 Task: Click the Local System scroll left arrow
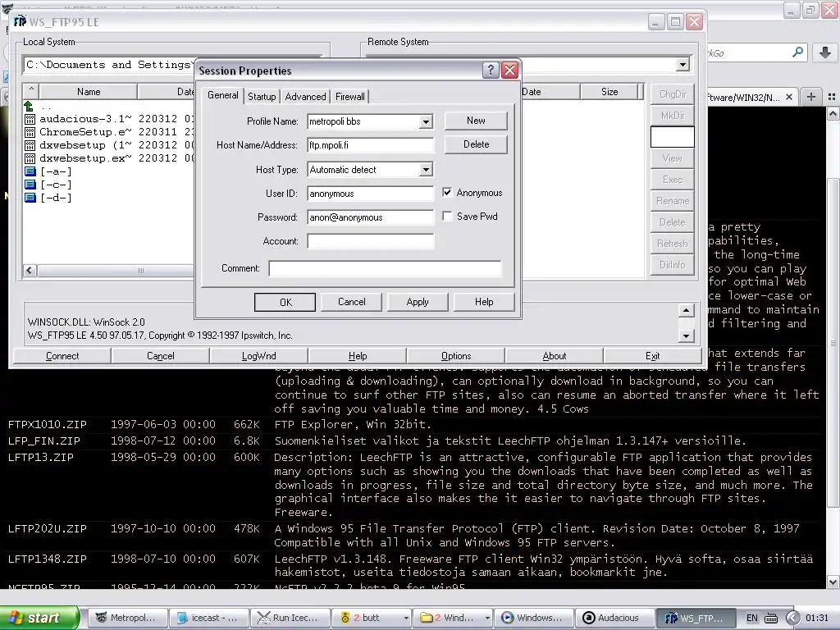point(30,271)
